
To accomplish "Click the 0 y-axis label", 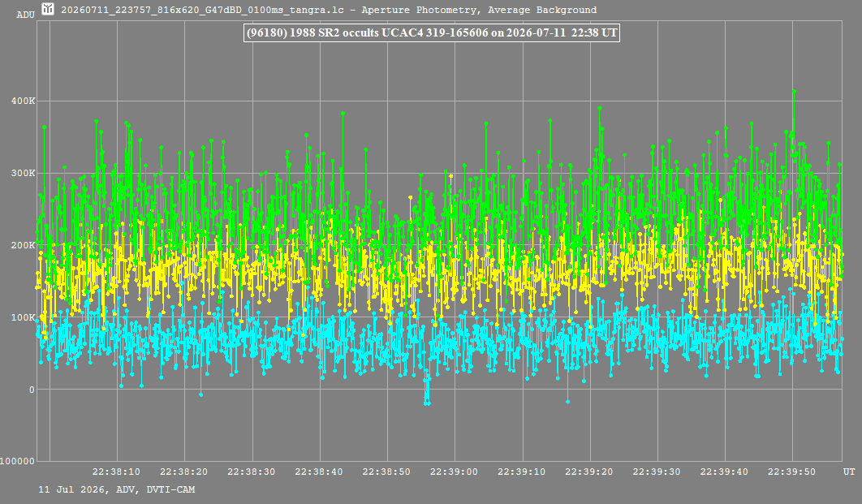I will [32, 390].
